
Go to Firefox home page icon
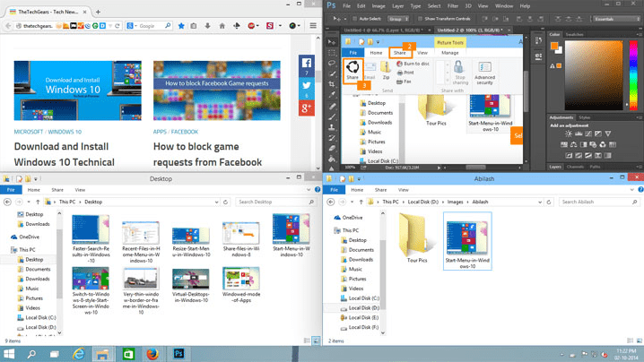(222, 26)
